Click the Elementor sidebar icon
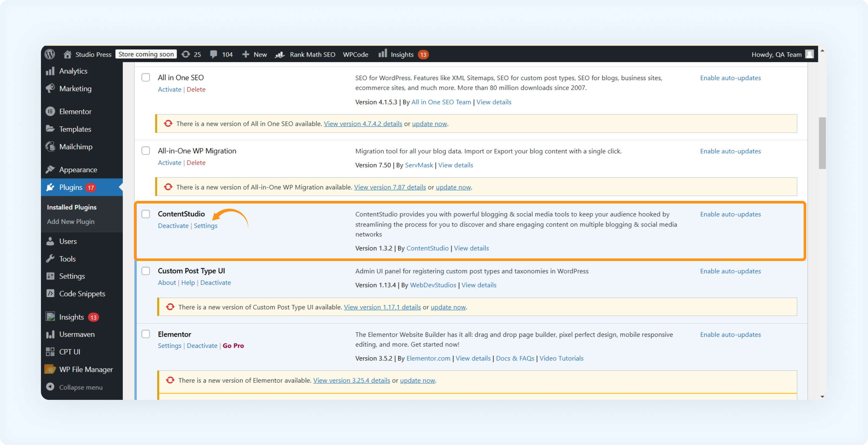Image resolution: width=868 pixels, height=445 pixels. pos(50,111)
